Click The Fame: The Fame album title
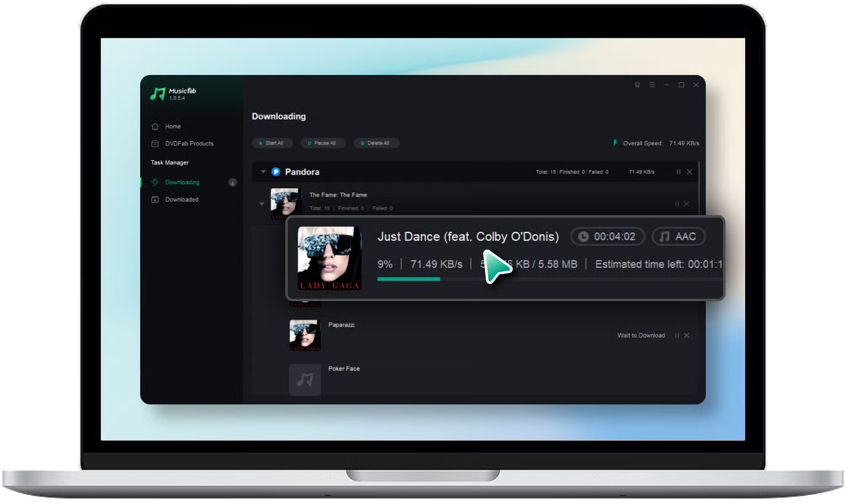 pyautogui.click(x=338, y=195)
